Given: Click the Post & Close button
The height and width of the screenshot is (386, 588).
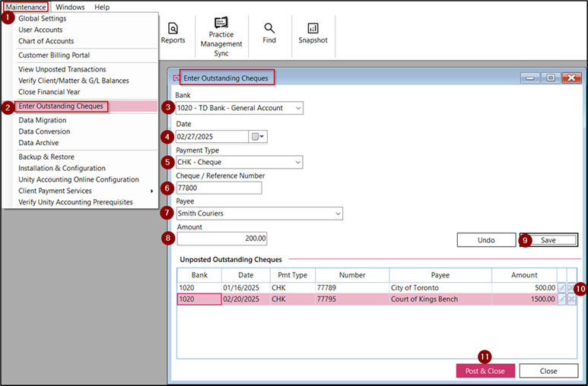Looking at the screenshot, I should tap(485, 371).
